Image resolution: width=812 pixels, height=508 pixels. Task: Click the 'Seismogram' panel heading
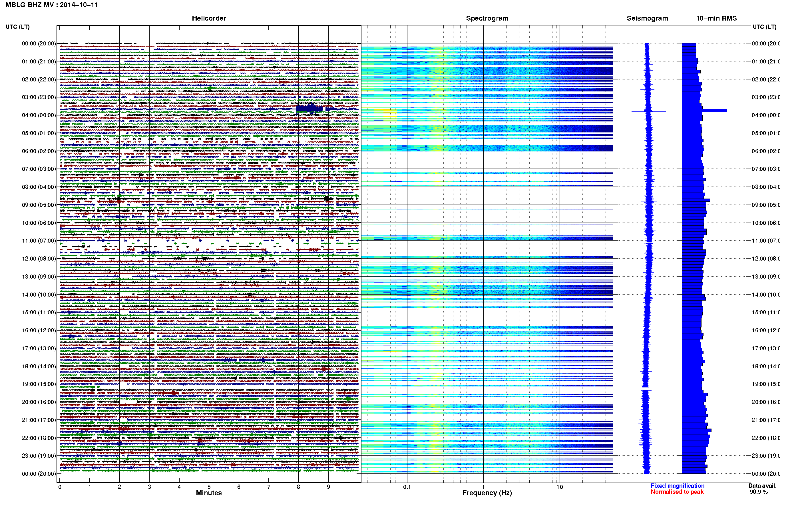(647, 18)
